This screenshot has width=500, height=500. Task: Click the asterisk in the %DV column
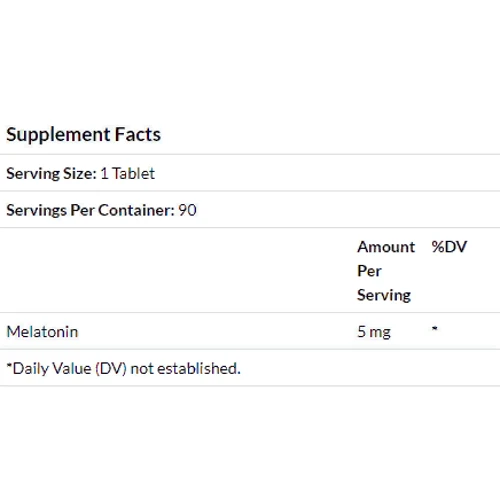434,328
